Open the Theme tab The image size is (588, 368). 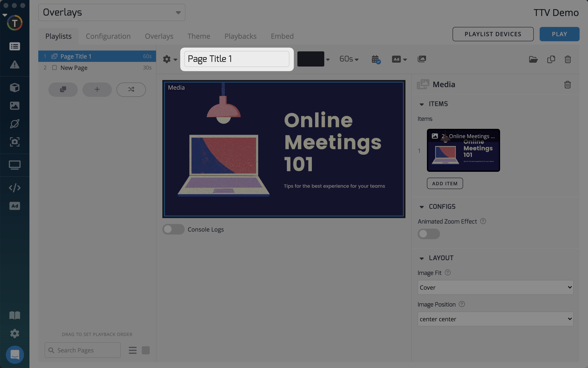coord(199,36)
